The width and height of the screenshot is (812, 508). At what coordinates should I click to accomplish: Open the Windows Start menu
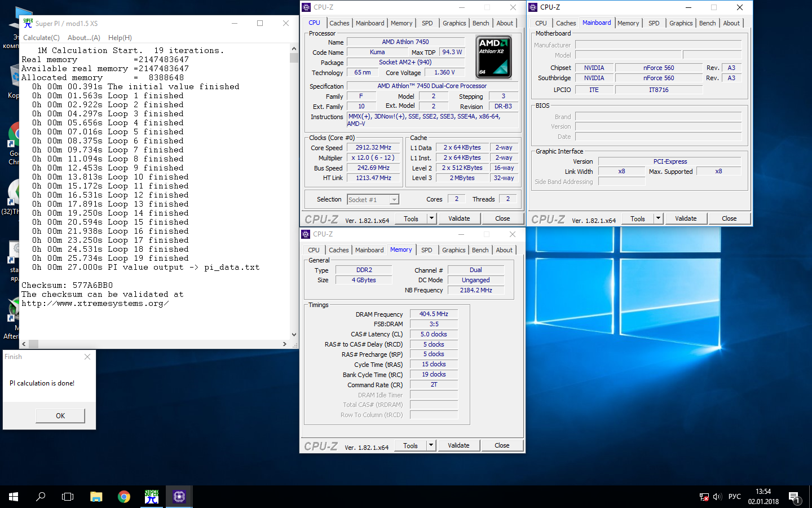14,497
